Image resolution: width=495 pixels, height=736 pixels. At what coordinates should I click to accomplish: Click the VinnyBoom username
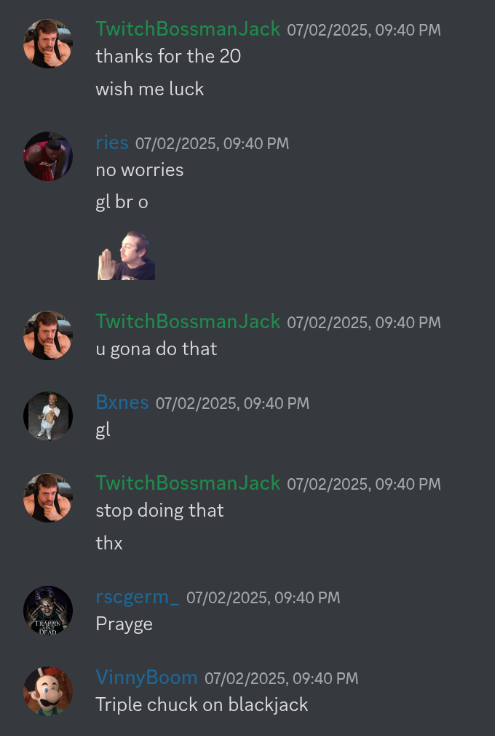coord(146,678)
